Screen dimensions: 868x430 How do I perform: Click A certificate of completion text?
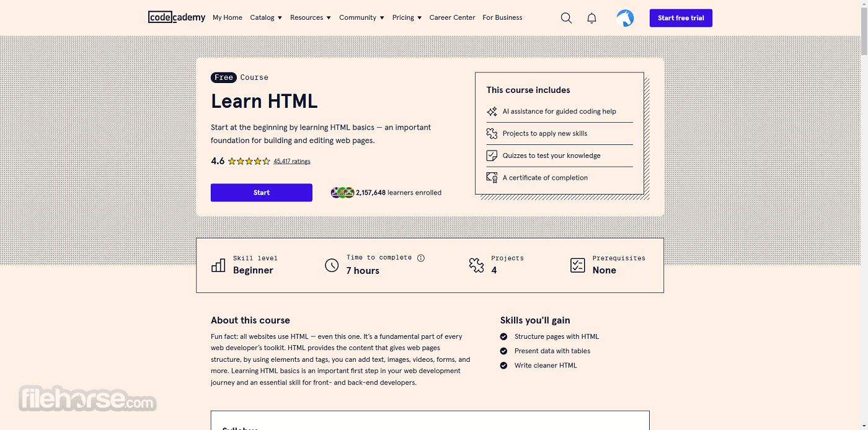[545, 178]
